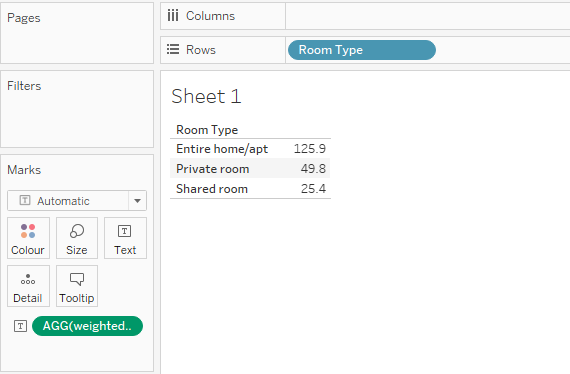Click the Rows shelf icon
This screenshot has width=570, height=374.
tap(173, 49)
